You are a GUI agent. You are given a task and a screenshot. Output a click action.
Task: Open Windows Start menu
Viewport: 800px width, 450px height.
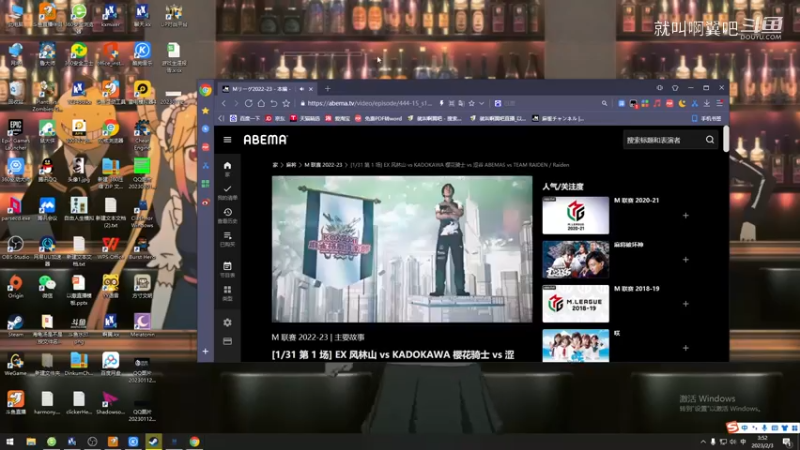(x=9, y=441)
